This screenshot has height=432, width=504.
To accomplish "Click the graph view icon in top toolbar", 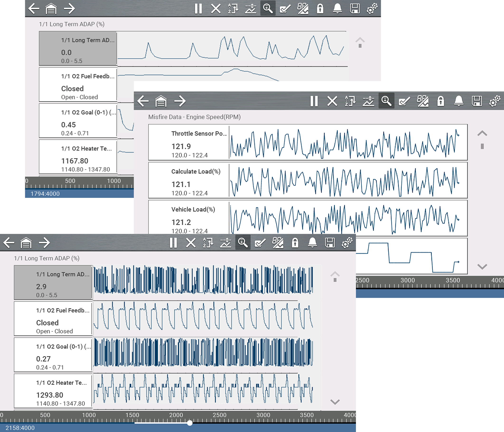I will 250,9.
